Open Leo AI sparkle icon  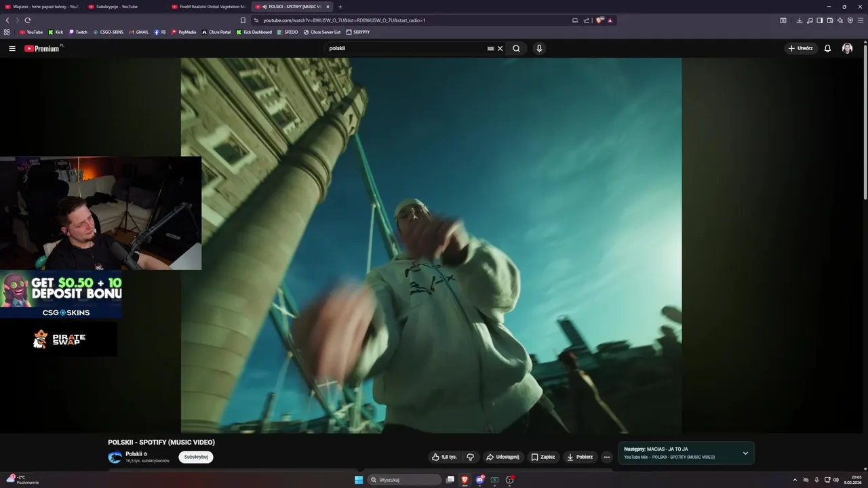[840, 20]
